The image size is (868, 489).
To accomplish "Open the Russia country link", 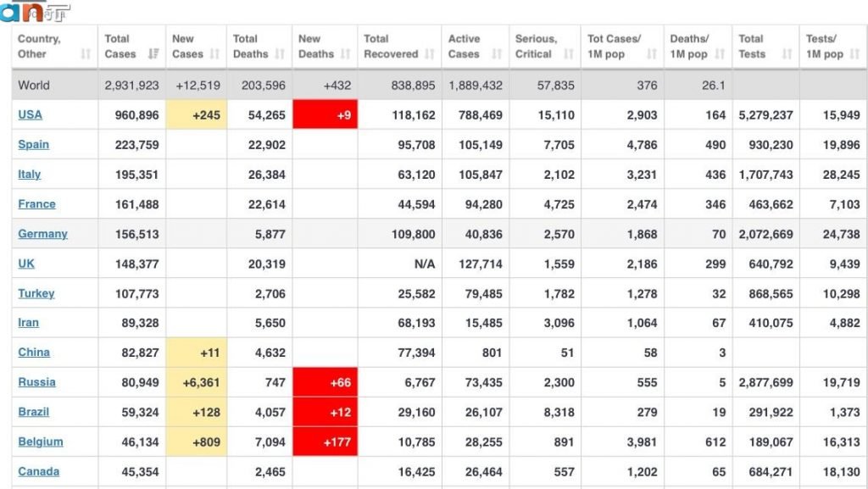I will (x=36, y=382).
